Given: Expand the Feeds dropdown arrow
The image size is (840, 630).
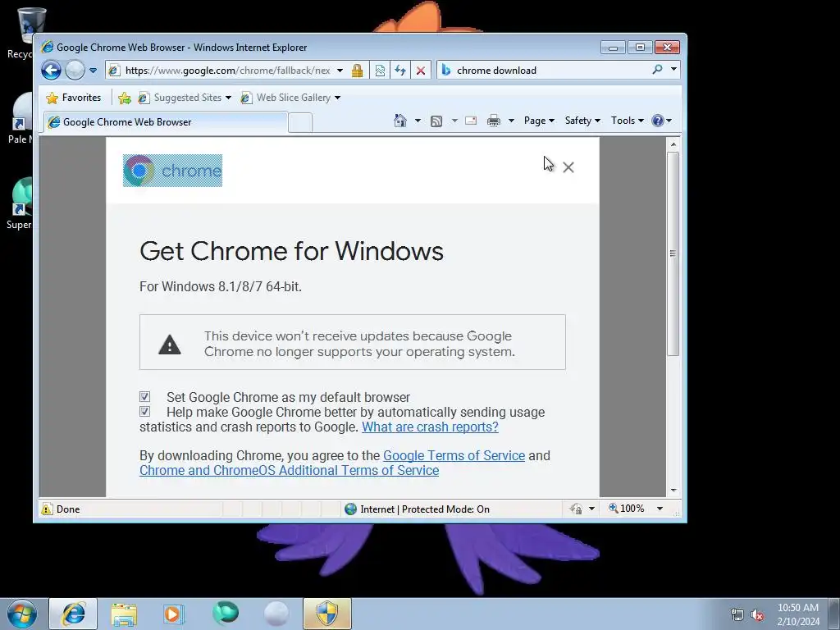Looking at the screenshot, I should coord(454,121).
